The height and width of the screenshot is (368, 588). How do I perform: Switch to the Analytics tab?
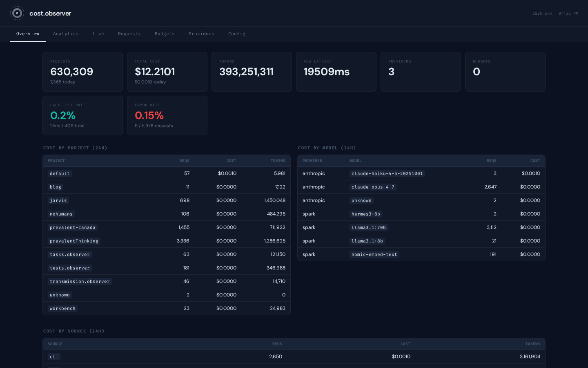(66, 34)
